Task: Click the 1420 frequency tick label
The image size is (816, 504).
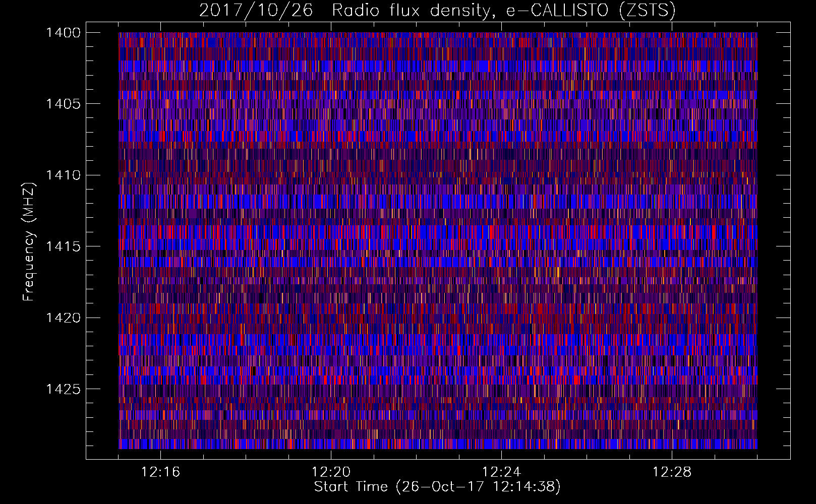Action: (63, 318)
